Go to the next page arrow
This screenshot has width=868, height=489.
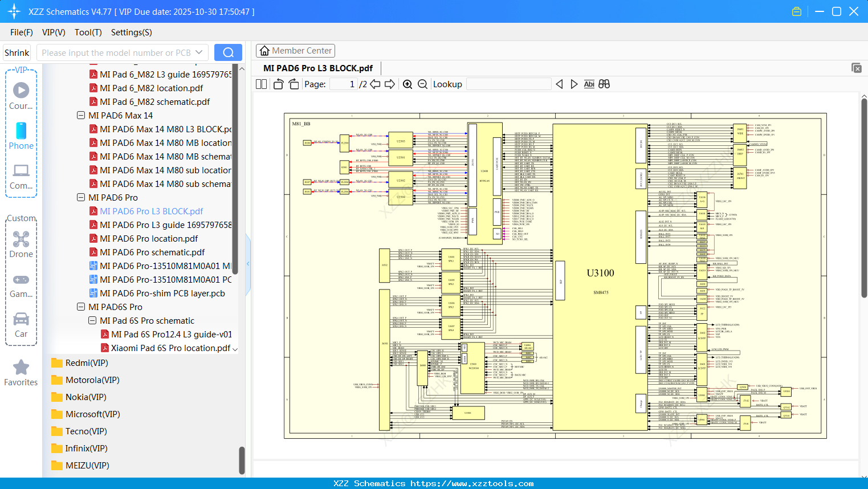tap(390, 84)
